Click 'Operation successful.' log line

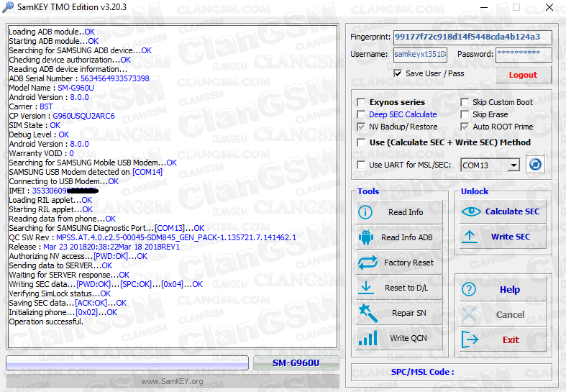(46, 322)
